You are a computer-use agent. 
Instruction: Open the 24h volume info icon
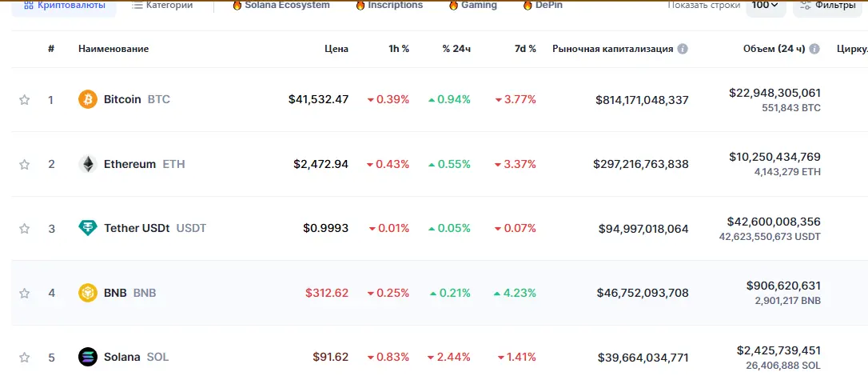click(814, 49)
